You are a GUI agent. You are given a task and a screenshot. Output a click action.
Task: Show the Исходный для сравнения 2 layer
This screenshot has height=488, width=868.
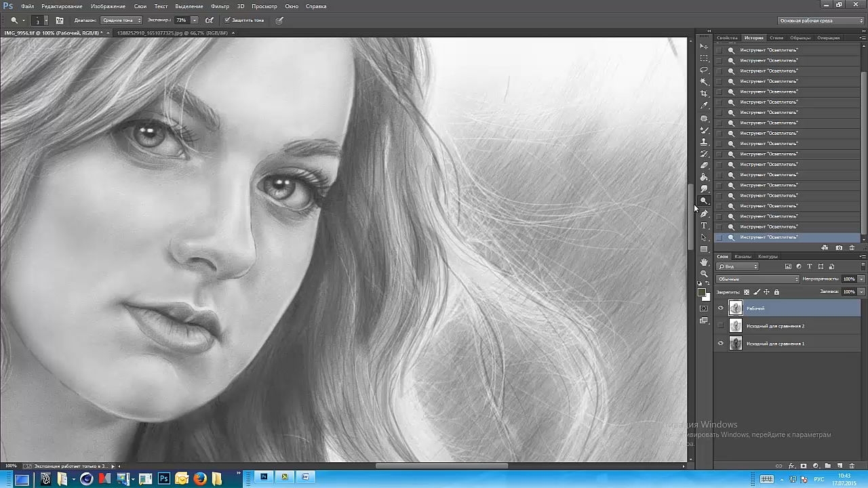pos(721,326)
